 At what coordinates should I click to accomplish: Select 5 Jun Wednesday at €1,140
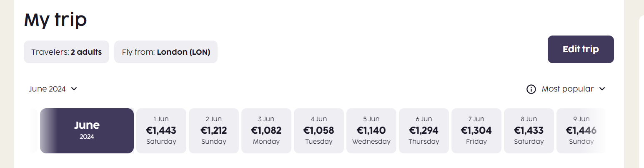371,131
